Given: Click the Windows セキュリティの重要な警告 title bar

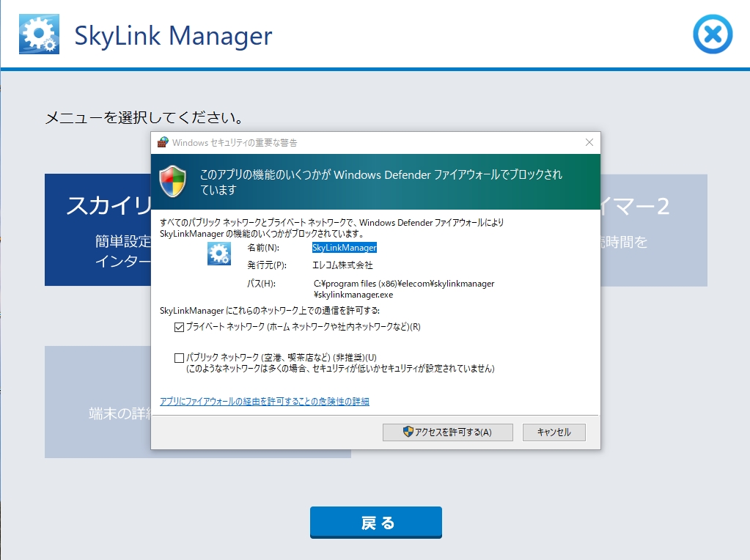Looking at the screenshot, I should [x=367, y=142].
